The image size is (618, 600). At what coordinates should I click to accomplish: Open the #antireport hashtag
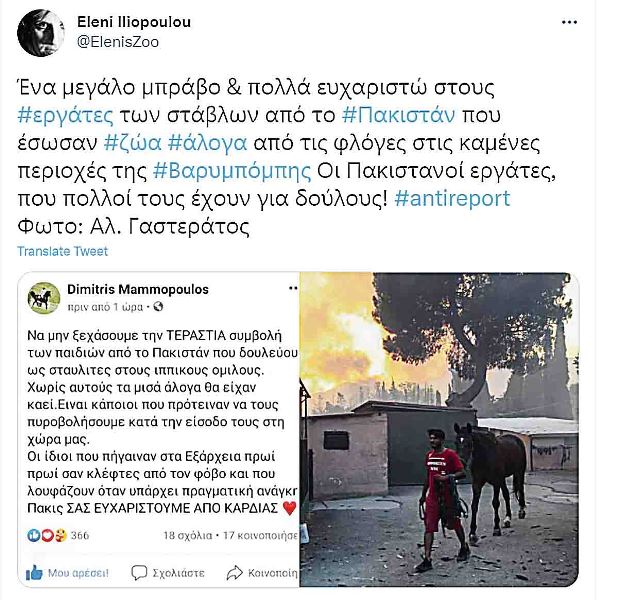452,198
